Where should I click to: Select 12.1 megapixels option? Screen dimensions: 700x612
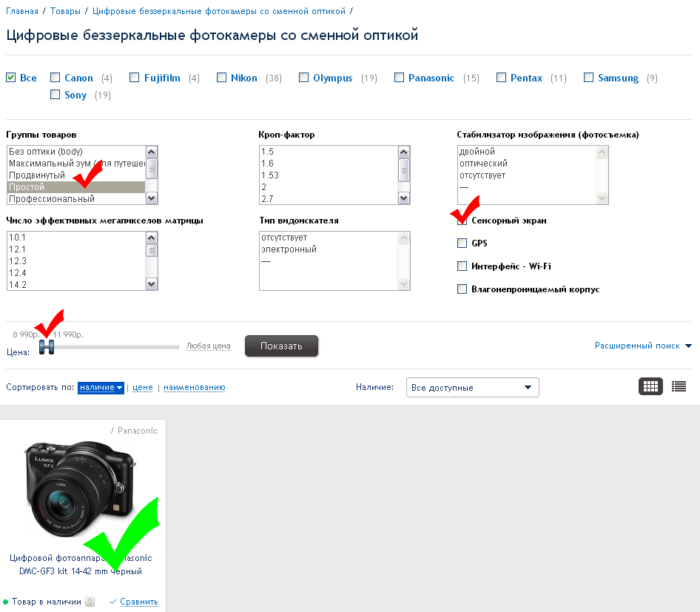76,249
